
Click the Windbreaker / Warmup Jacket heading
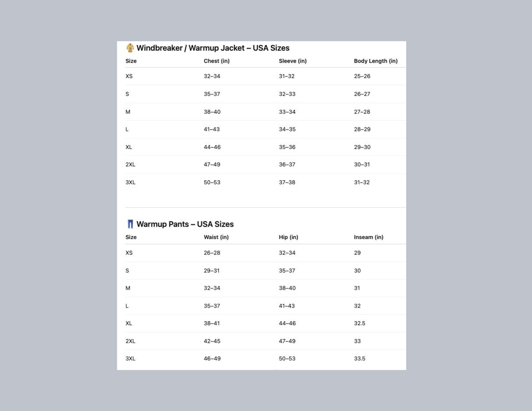point(213,48)
